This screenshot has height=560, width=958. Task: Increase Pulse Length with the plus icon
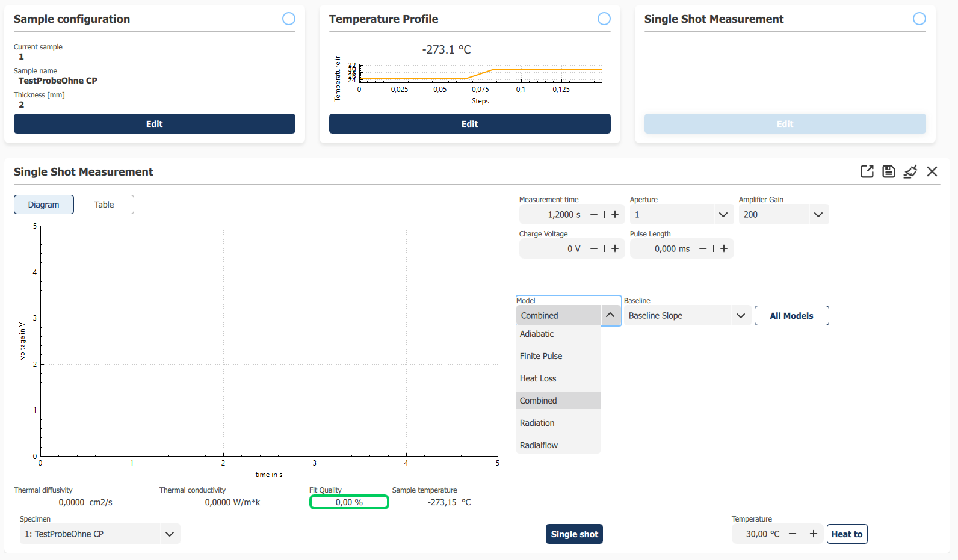[x=724, y=248]
